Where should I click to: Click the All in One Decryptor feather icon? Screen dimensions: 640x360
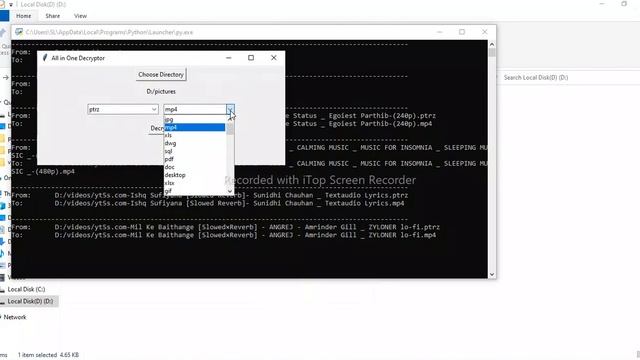[45, 58]
